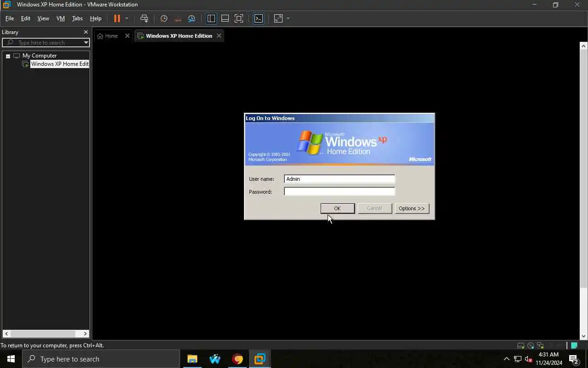588x368 pixels.
Task: Click the Password field
Action: [339, 191]
